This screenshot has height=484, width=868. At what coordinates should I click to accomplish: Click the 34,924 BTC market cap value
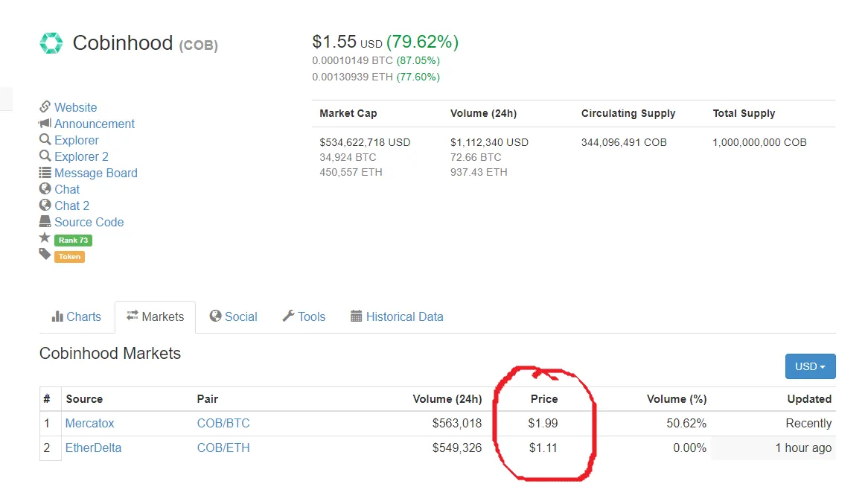348,157
